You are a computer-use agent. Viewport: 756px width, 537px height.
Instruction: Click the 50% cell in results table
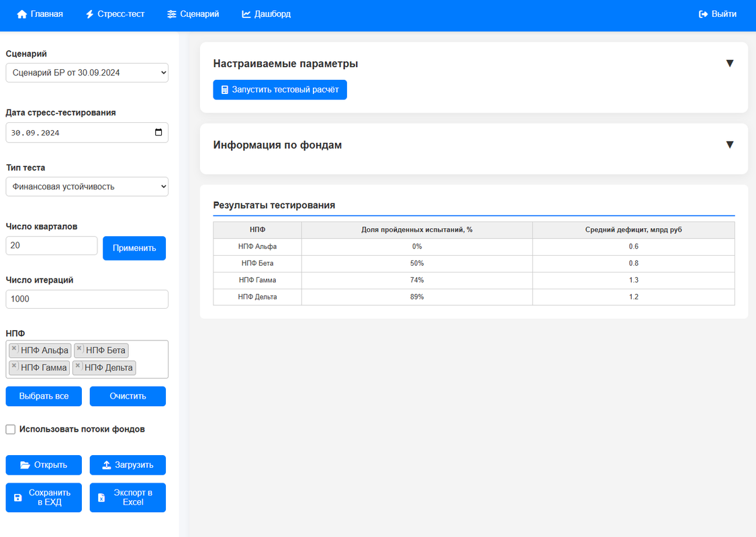(x=417, y=264)
